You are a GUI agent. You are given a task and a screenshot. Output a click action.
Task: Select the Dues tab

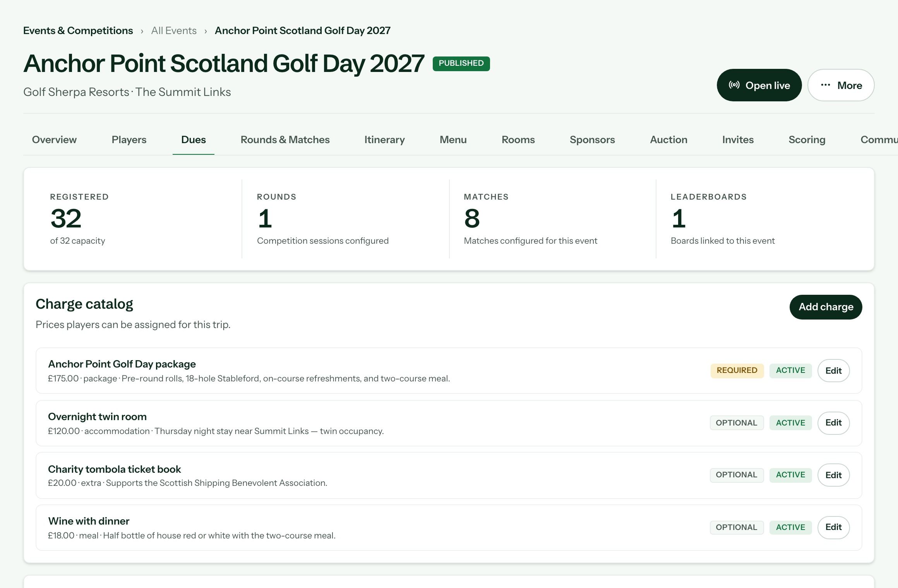tap(194, 140)
